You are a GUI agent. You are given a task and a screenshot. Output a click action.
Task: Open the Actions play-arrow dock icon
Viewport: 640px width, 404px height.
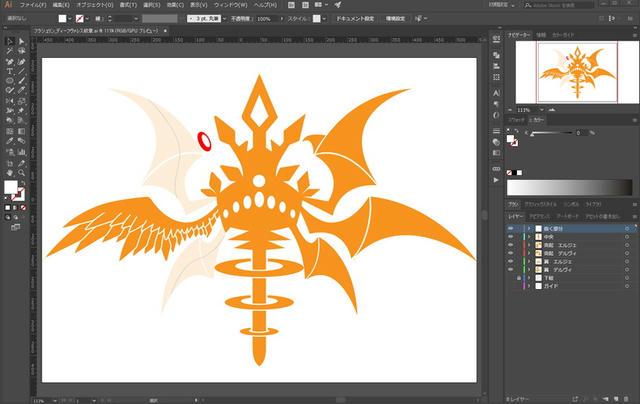click(x=496, y=180)
